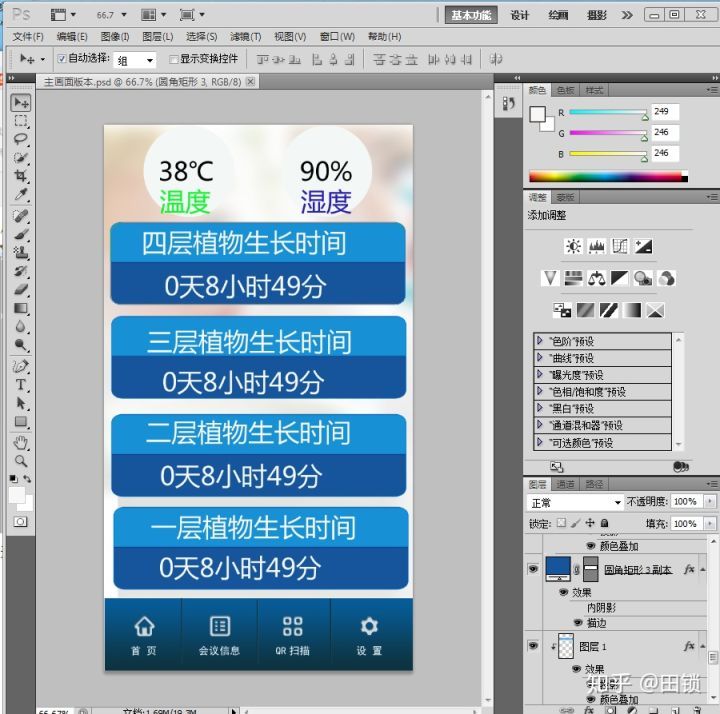This screenshot has height=714, width=720.
Task: Add Color Balance adjustment icon
Action: (596, 278)
